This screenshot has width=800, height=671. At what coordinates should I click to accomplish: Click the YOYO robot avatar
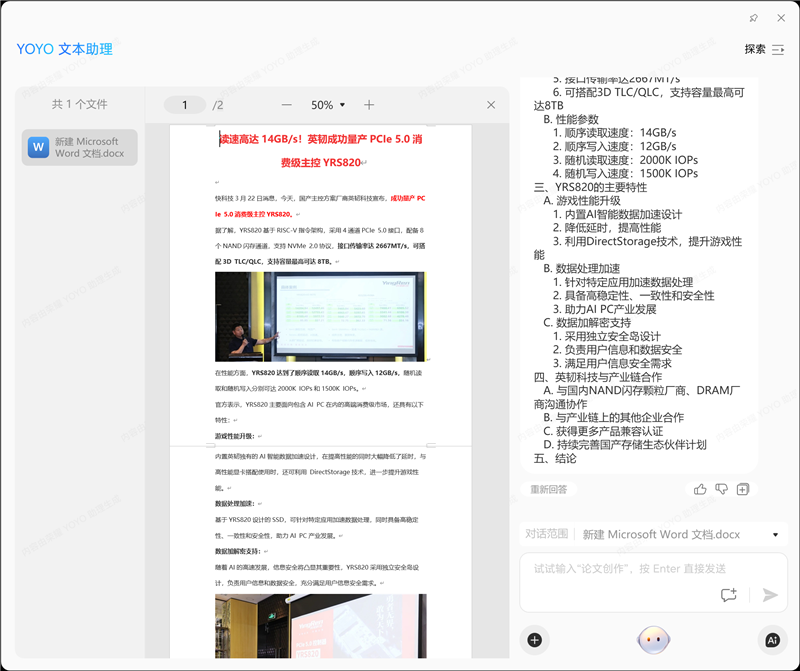(653, 639)
